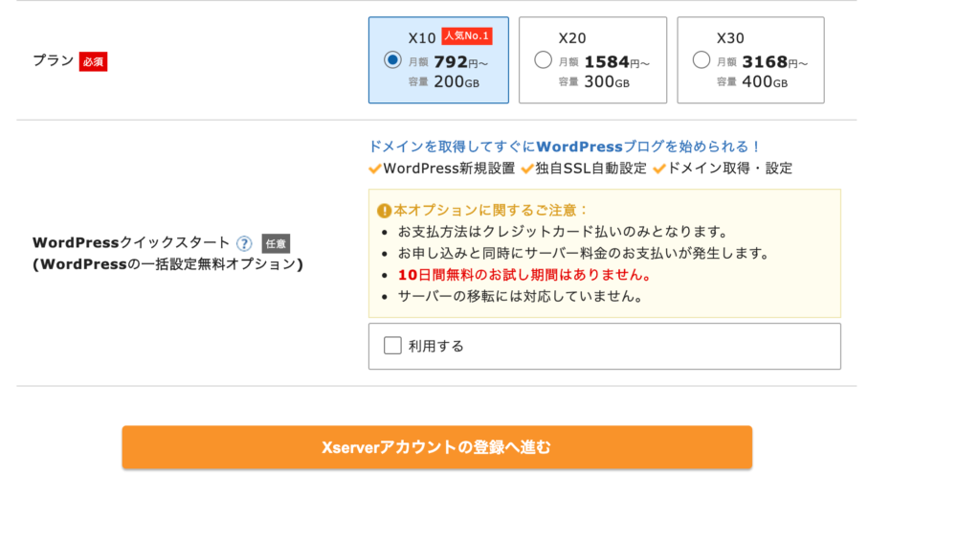Click the 利用する option box area
Screen dimensions: 980x544
(605, 347)
